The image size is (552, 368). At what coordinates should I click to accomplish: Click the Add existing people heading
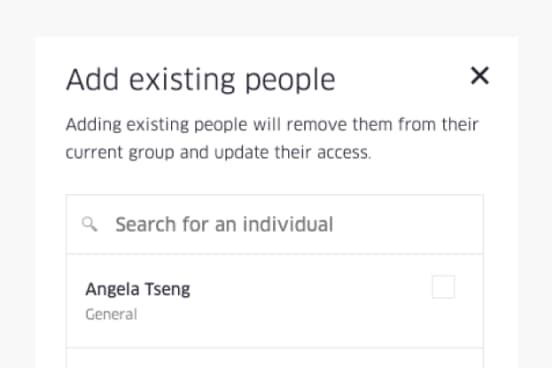tap(201, 80)
